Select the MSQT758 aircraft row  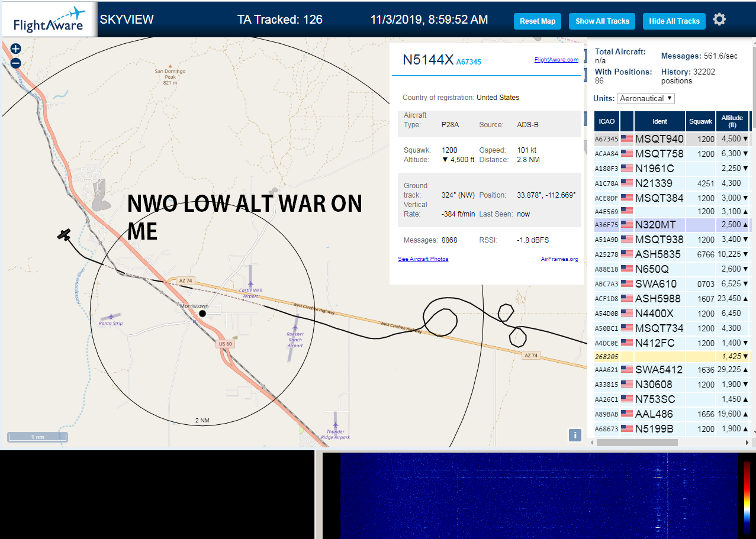coord(672,154)
